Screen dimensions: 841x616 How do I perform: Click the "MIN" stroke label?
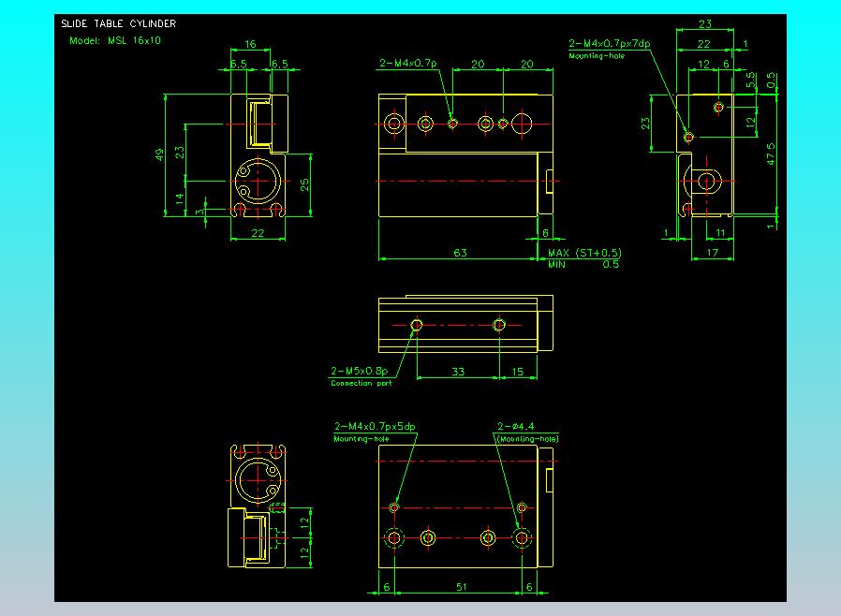click(556, 264)
